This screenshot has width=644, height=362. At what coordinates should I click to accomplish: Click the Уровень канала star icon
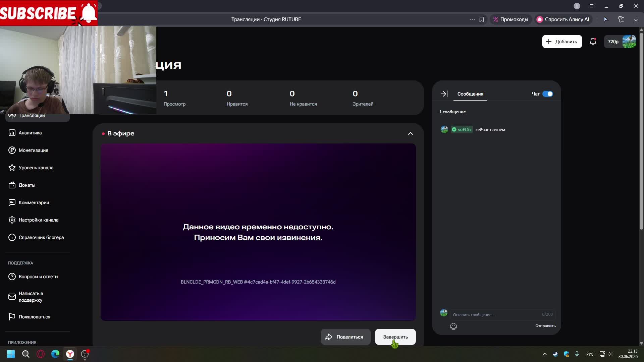click(x=12, y=168)
